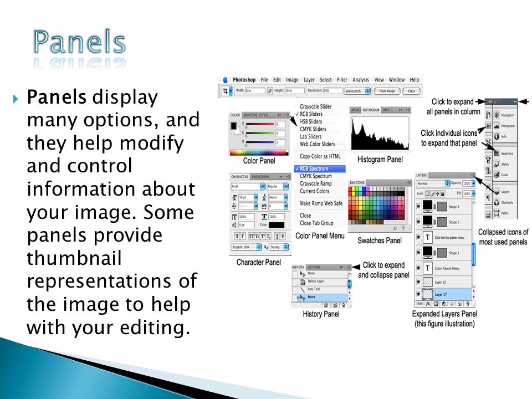532x399 pixels.
Task: Toggle history brush source box for Line Tool
Action: click(295, 289)
